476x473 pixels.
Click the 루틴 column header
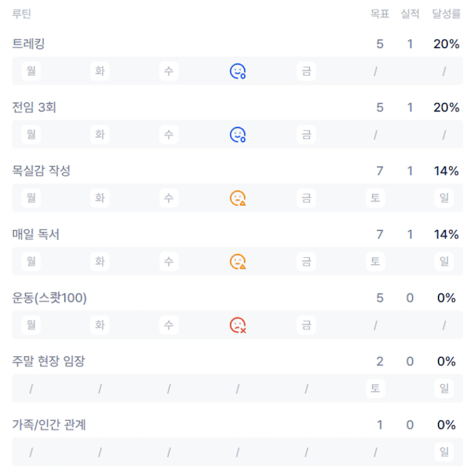pos(21,13)
